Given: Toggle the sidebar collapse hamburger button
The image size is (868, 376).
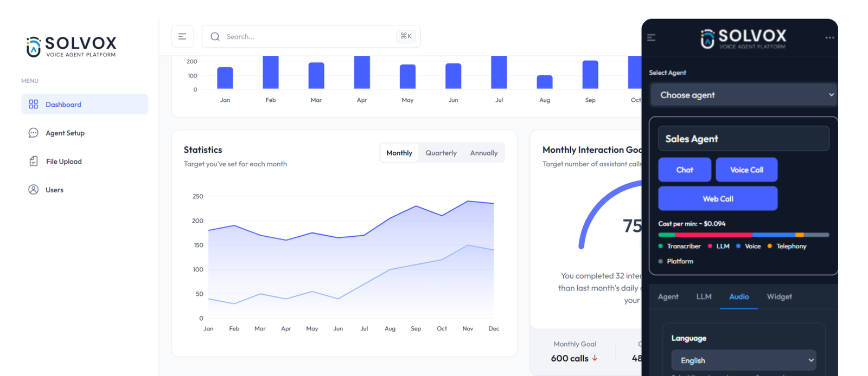Looking at the screenshot, I should pos(182,36).
